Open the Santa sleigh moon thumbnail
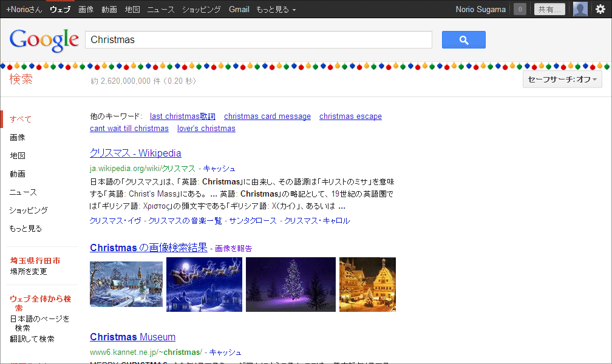Screen dimensions: 612x364 click(x=204, y=285)
